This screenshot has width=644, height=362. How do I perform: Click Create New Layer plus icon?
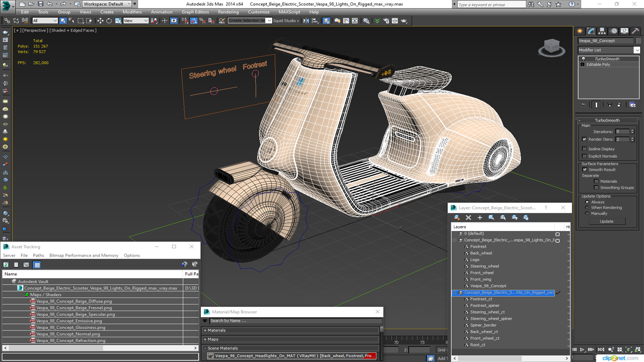coord(480,218)
